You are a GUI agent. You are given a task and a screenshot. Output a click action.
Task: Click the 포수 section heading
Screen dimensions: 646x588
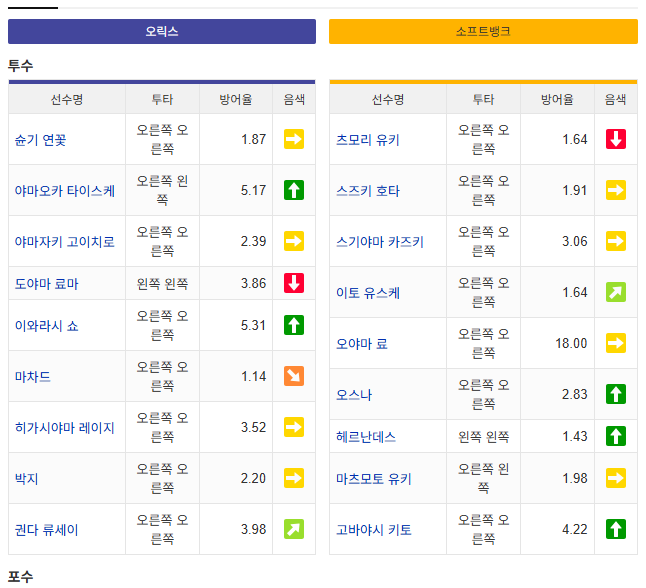click(x=21, y=576)
